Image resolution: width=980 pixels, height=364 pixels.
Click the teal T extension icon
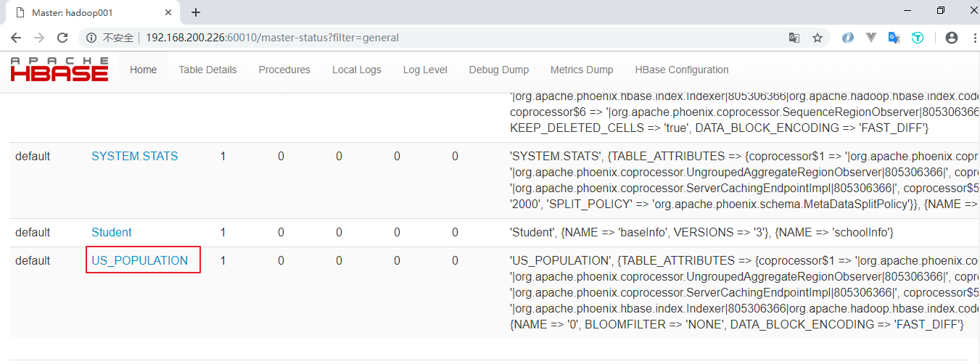coord(918,38)
